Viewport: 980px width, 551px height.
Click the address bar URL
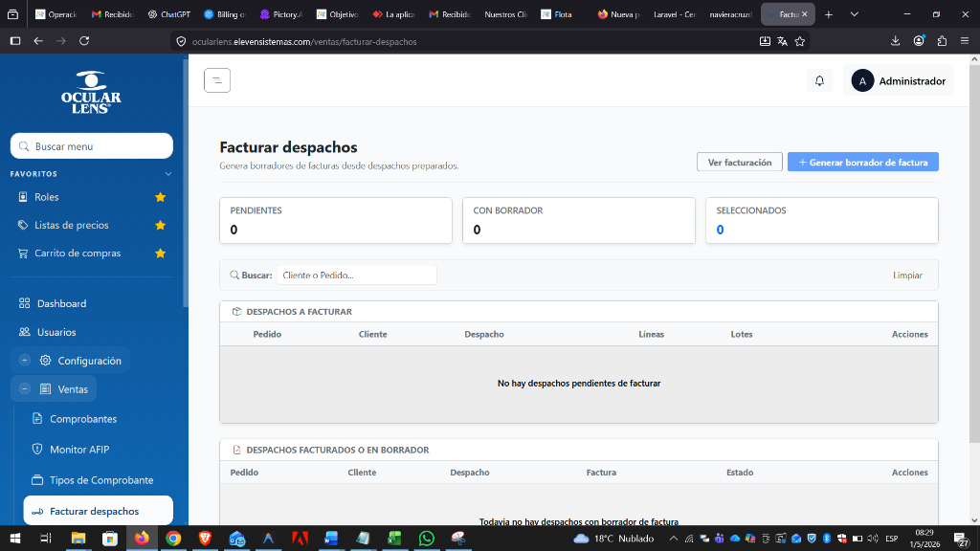pyautogui.click(x=304, y=41)
